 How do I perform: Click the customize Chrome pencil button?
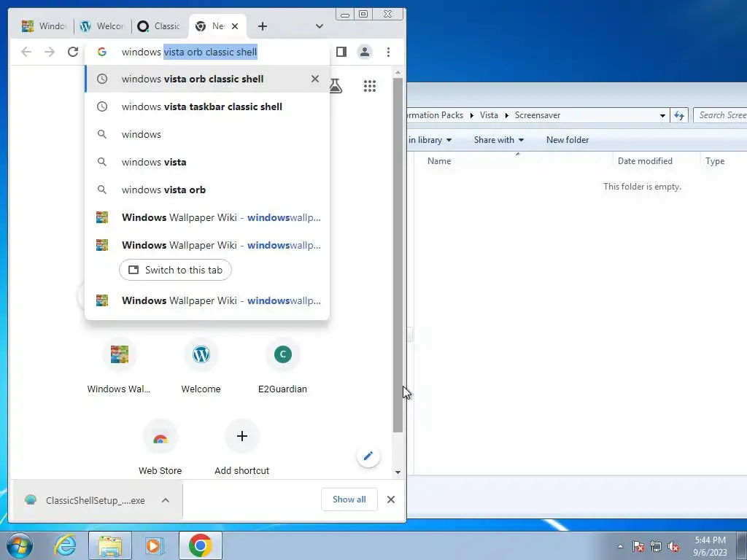368,456
